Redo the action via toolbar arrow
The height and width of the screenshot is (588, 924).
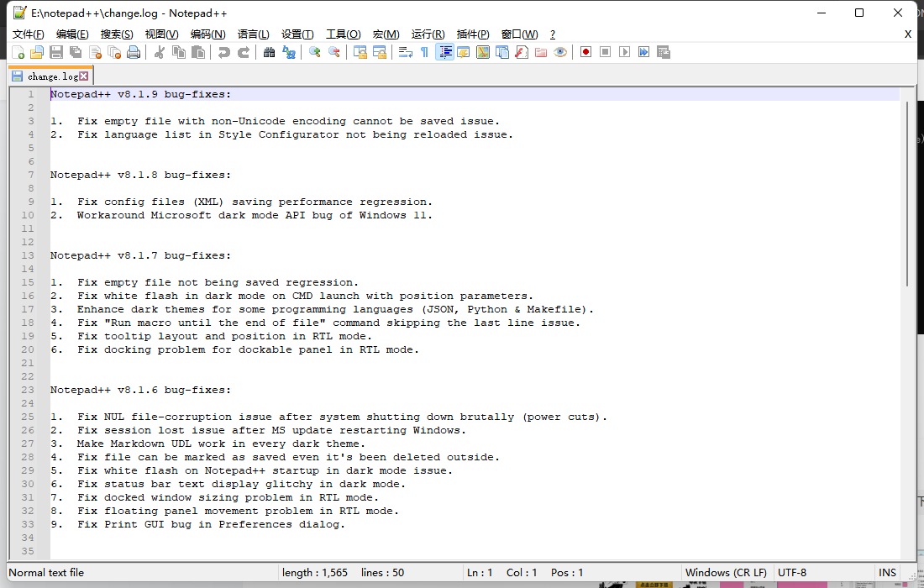[243, 52]
